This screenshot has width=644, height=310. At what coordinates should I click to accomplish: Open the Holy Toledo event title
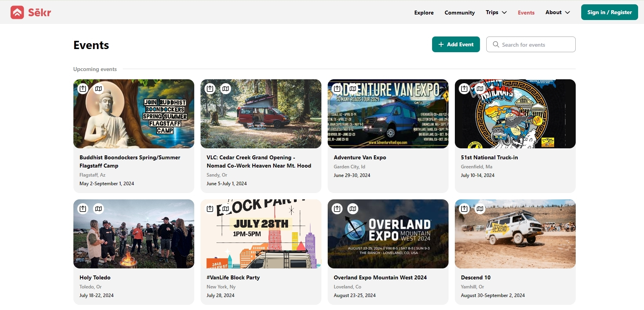pyautogui.click(x=95, y=277)
